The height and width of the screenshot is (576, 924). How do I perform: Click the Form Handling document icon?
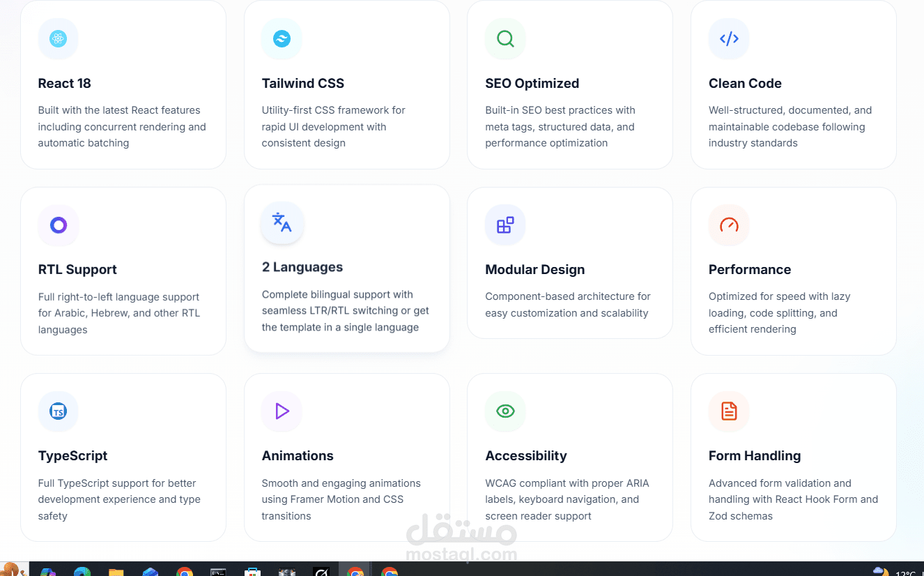(729, 411)
